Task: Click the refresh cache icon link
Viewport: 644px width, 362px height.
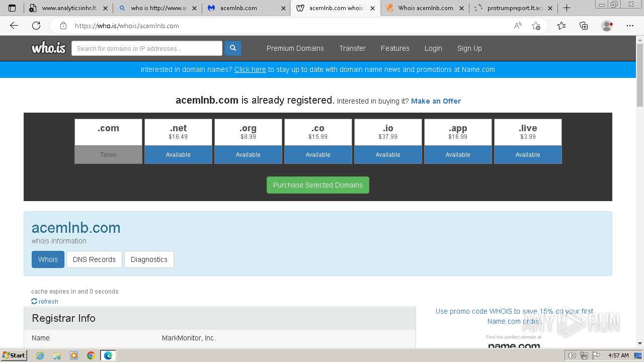Action: tap(45, 302)
